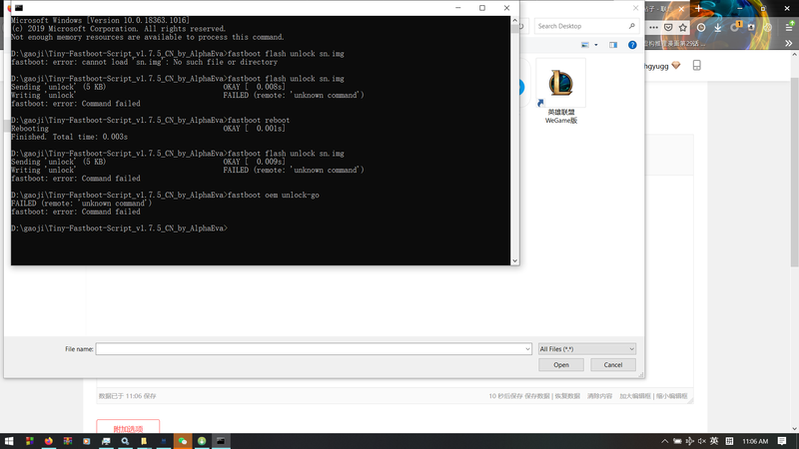This screenshot has width=799, height=449.
Task: Toggle the muted speaker volume icon
Action: pyautogui.click(x=700, y=441)
